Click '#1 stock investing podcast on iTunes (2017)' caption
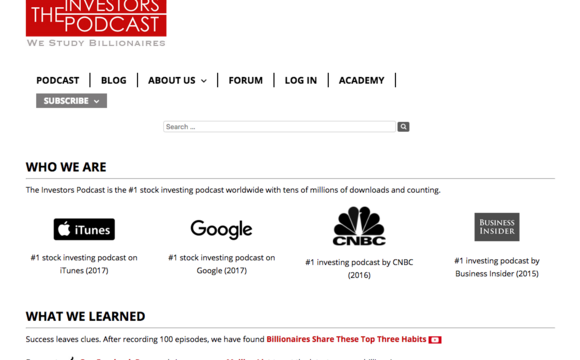Screen dimensions: 580x360 click(x=84, y=264)
